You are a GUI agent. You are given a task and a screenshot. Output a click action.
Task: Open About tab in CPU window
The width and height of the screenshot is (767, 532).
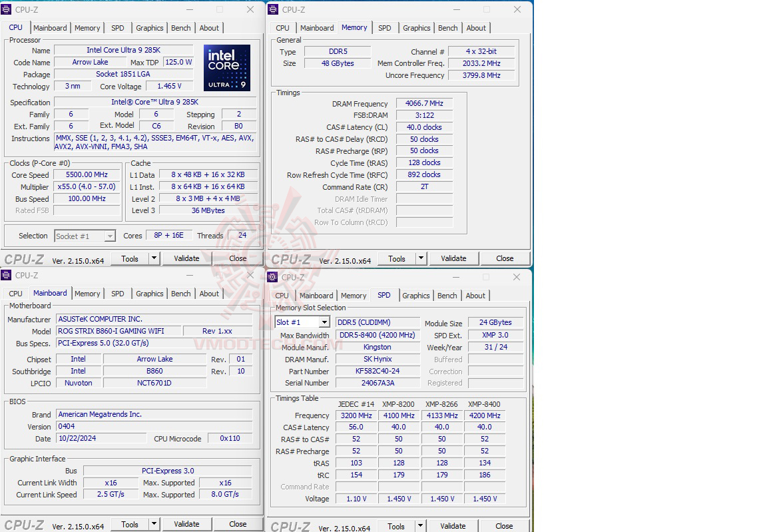click(x=209, y=28)
